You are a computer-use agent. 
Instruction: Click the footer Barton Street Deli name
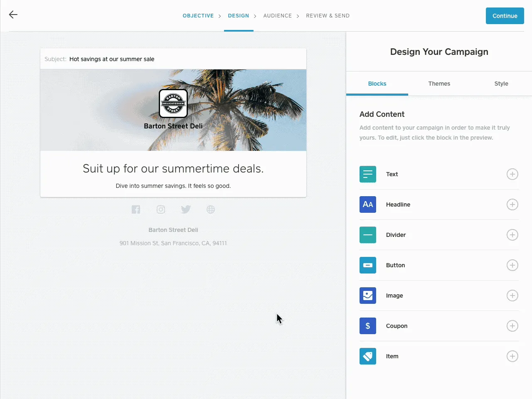click(173, 230)
